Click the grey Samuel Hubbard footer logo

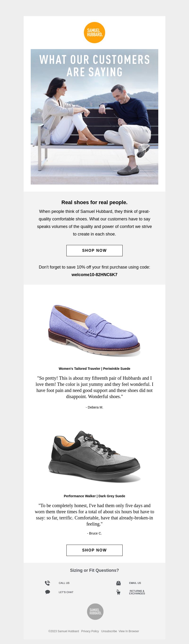click(x=95, y=611)
